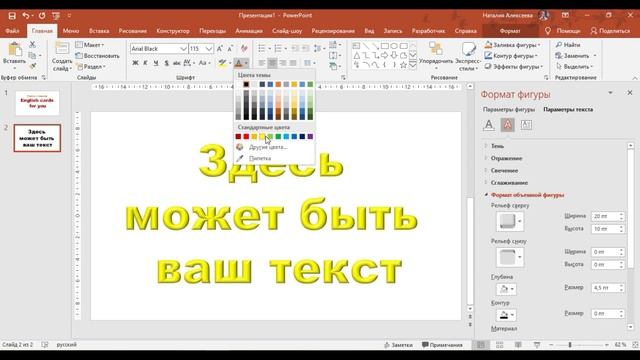Open the Файл tab

coord(12,31)
